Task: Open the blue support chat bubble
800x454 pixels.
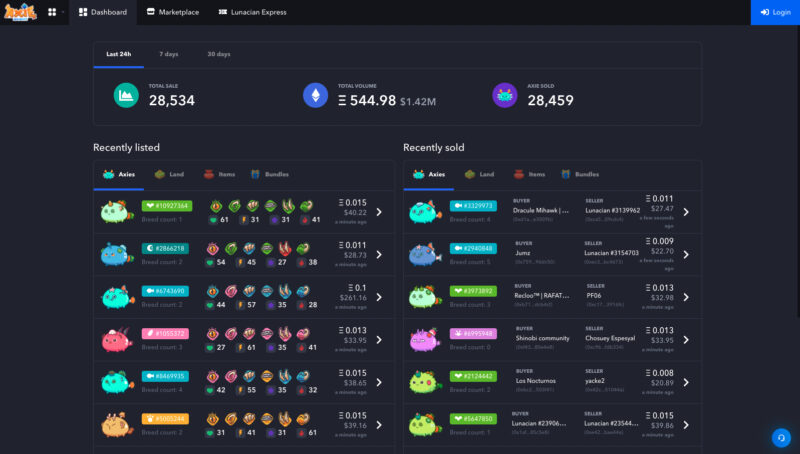Action: tap(781, 437)
